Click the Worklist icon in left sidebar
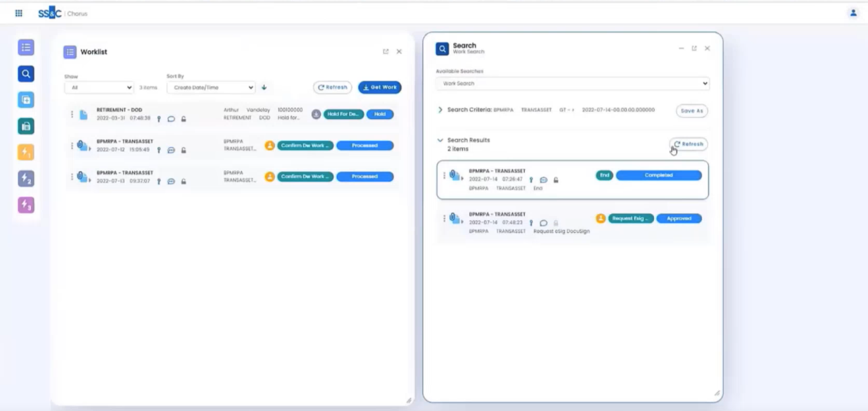The width and height of the screenshot is (868, 411). pos(26,48)
